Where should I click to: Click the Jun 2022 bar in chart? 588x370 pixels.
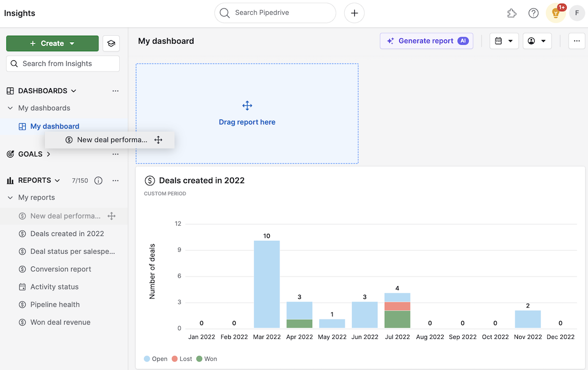365,315
